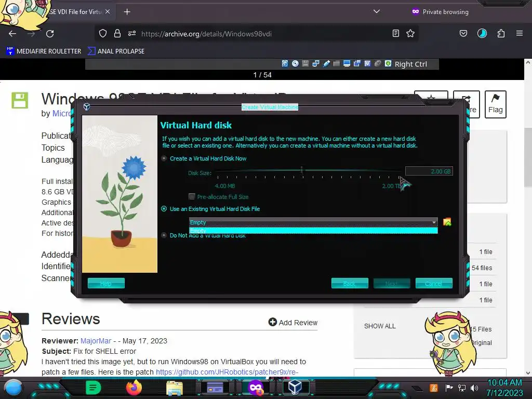Open the MEDIAFIRE ROULETTER bookmark
The height and width of the screenshot is (399, 532).
44,51
